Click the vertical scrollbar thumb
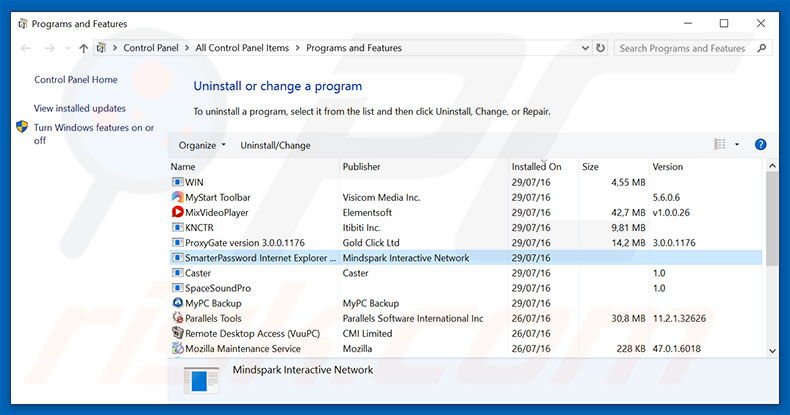The width and height of the screenshot is (790, 415). pos(772,218)
